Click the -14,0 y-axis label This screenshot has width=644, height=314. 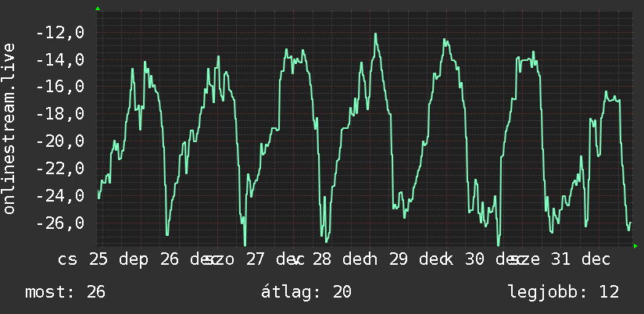(60, 60)
